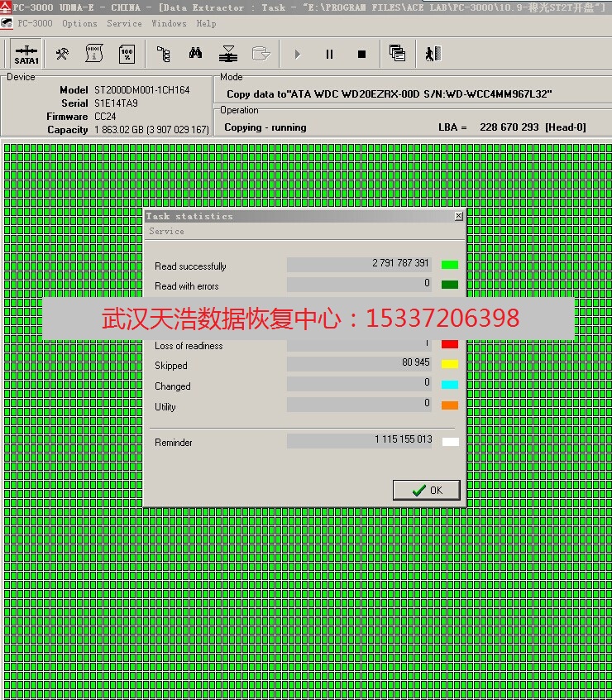Open Service menu in Task statistics dialog
Viewport: 612px width, 700px height.
pos(166,232)
